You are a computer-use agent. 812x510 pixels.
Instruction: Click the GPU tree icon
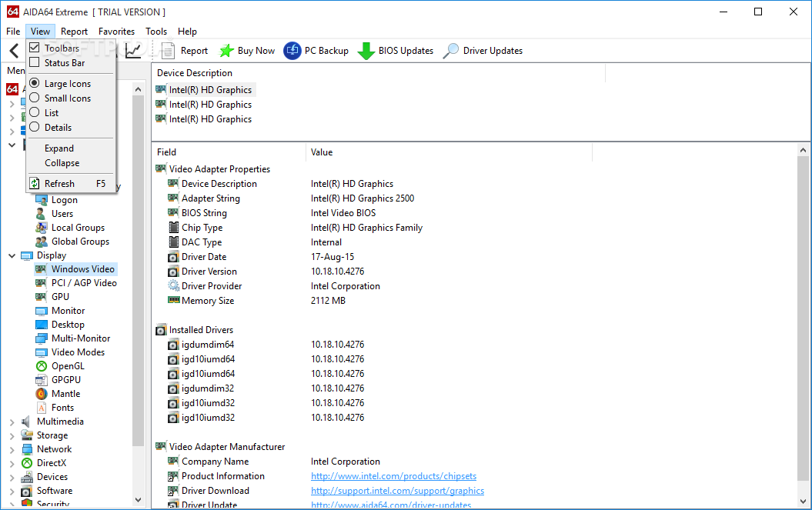pyautogui.click(x=41, y=297)
